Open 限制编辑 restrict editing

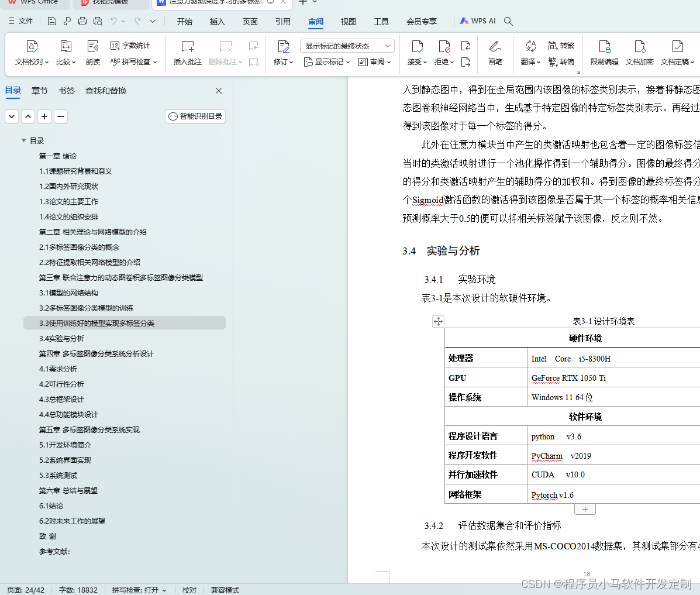[604, 52]
